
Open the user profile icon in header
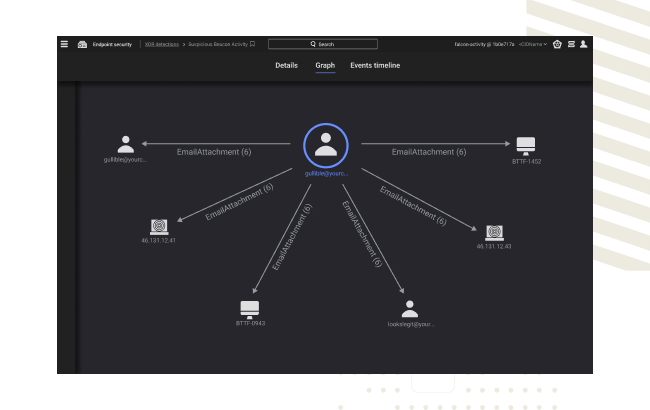point(584,44)
